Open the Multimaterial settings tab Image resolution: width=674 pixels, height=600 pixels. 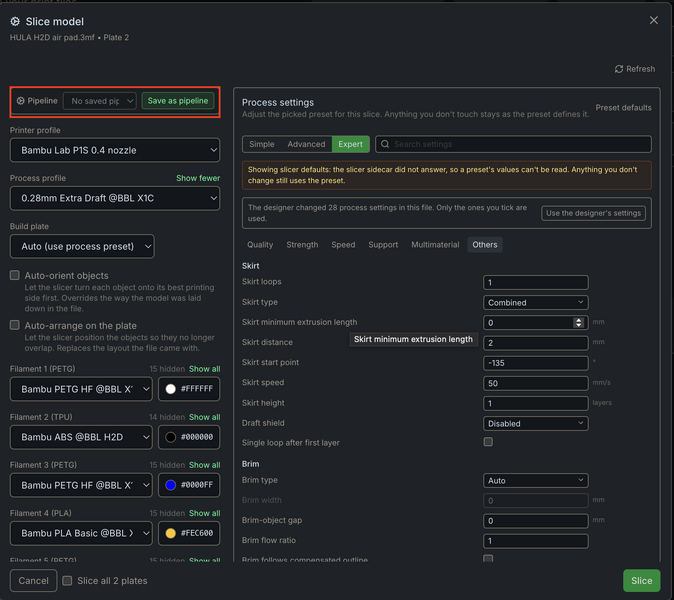point(435,245)
